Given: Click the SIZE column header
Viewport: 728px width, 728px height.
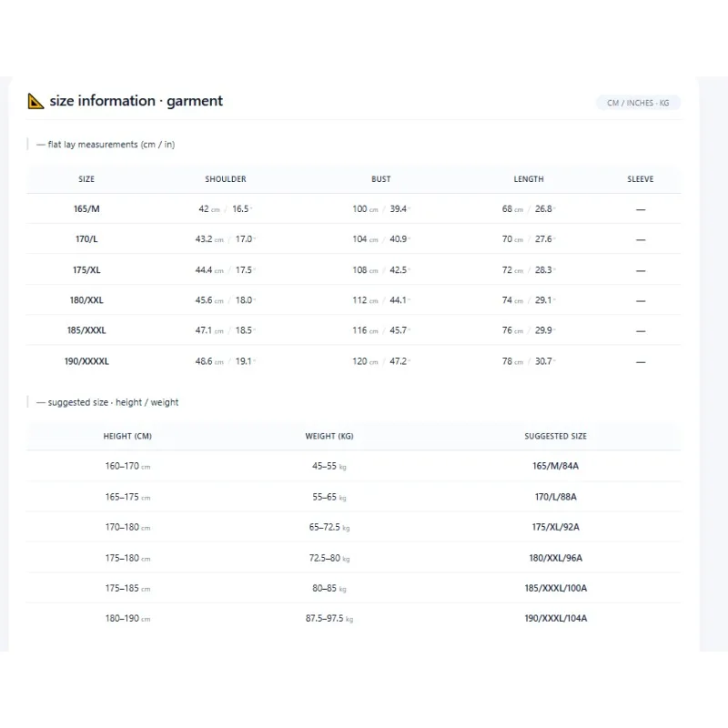Looking at the screenshot, I should click(x=86, y=179).
